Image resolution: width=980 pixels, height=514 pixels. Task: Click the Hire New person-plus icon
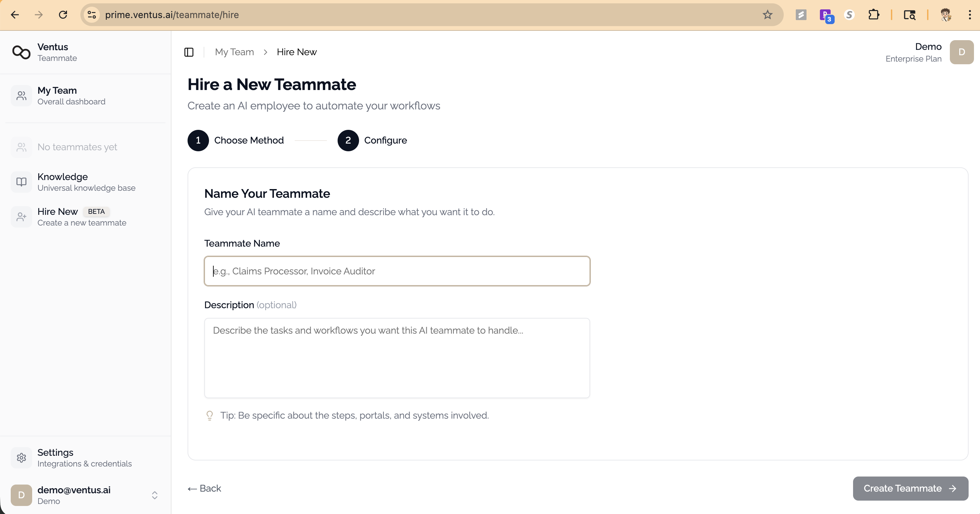(21, 217)
